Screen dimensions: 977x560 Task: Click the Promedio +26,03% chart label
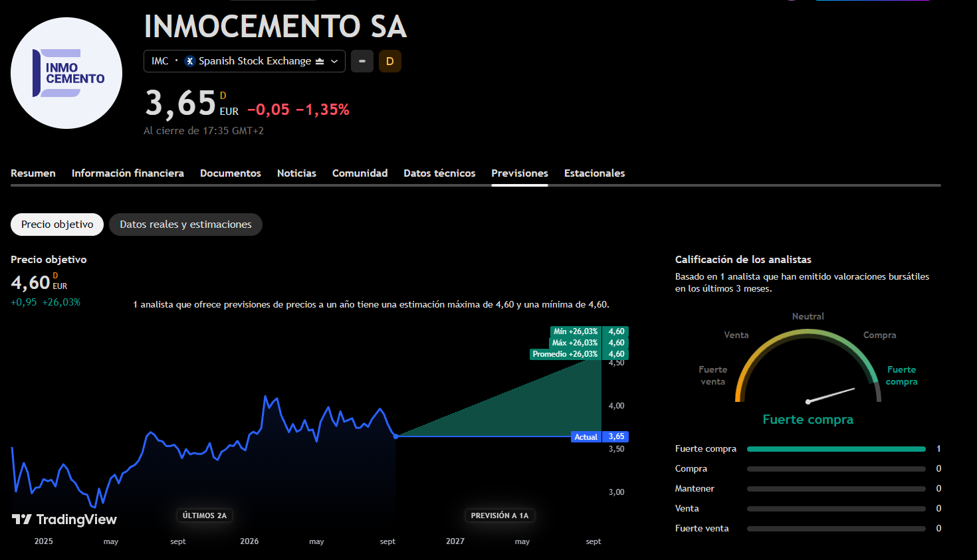point(565,354)
